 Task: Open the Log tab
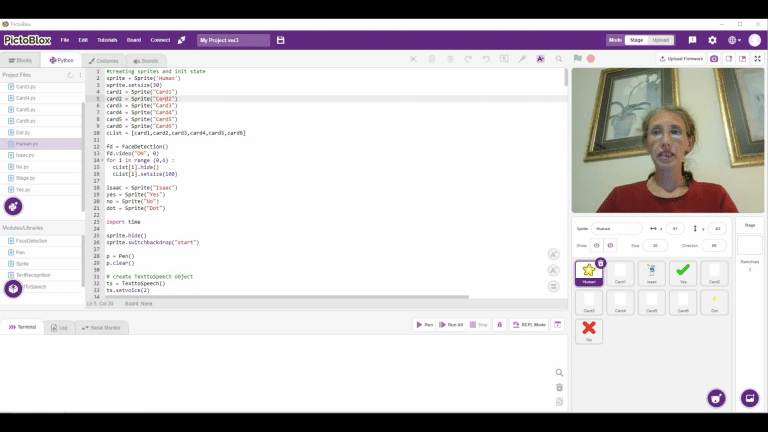pyautogui.click(x=59, y=328)
